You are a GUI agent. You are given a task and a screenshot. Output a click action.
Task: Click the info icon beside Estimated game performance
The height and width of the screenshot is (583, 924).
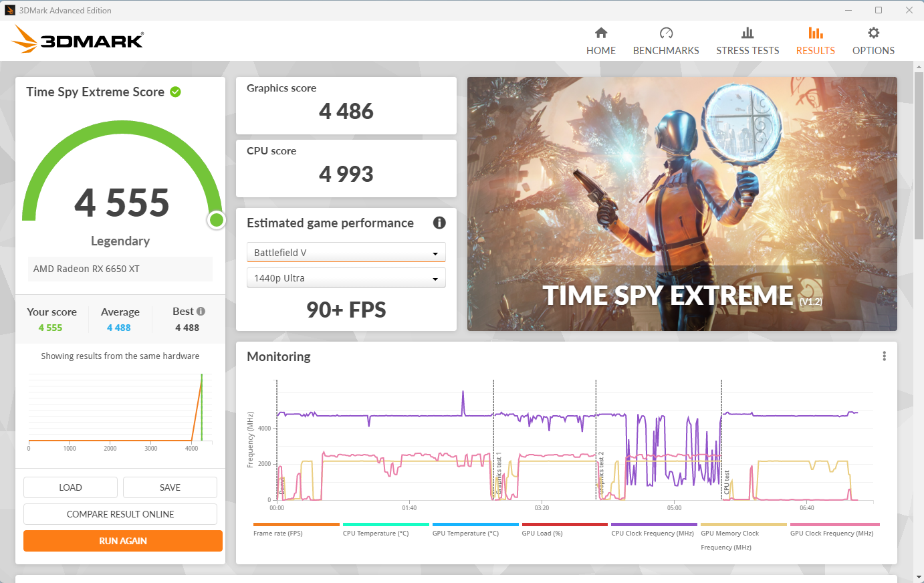tap(439, 223)
